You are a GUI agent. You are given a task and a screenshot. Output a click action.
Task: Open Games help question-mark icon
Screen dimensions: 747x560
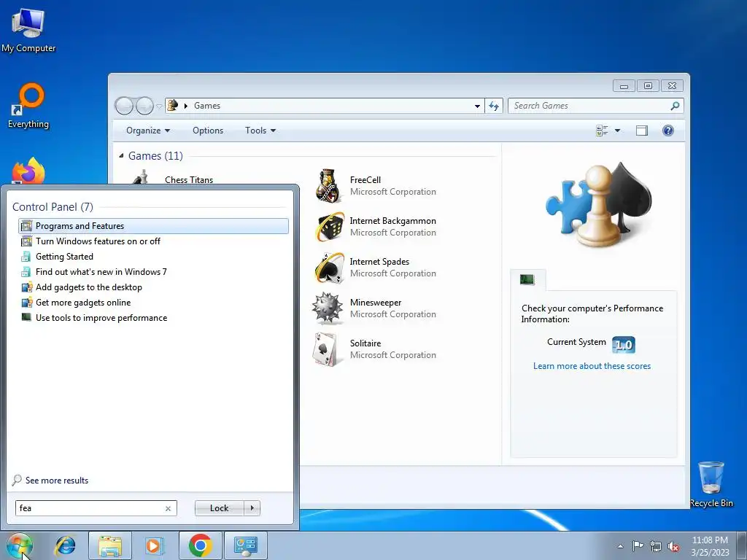click(x=668, y=131)
